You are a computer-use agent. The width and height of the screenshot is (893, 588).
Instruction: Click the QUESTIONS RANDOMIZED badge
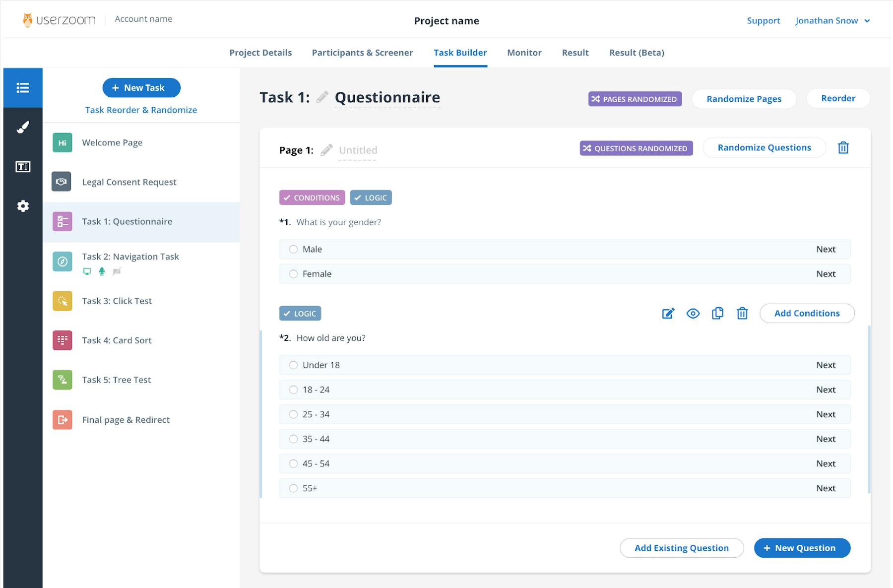(x=636, y=148)
